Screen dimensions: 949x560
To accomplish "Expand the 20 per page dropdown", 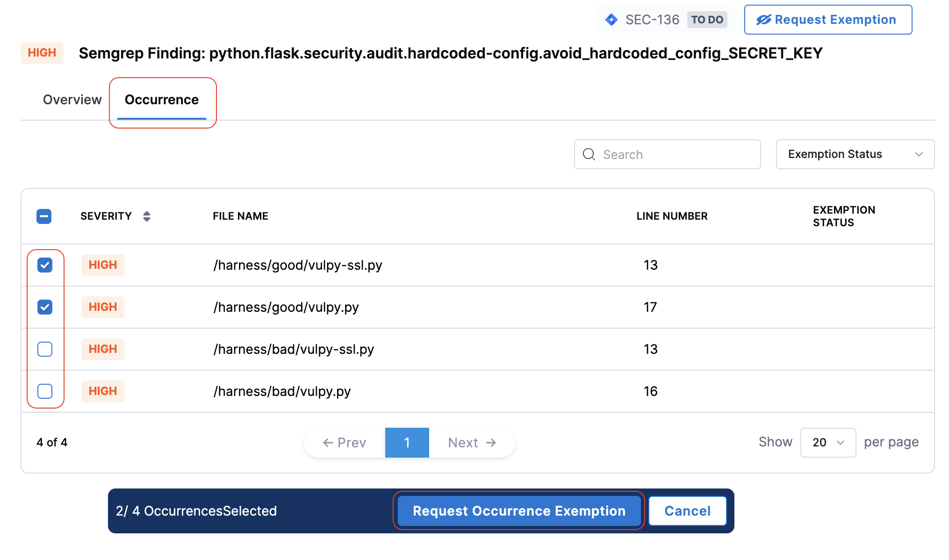I will [x=827, y=443].
